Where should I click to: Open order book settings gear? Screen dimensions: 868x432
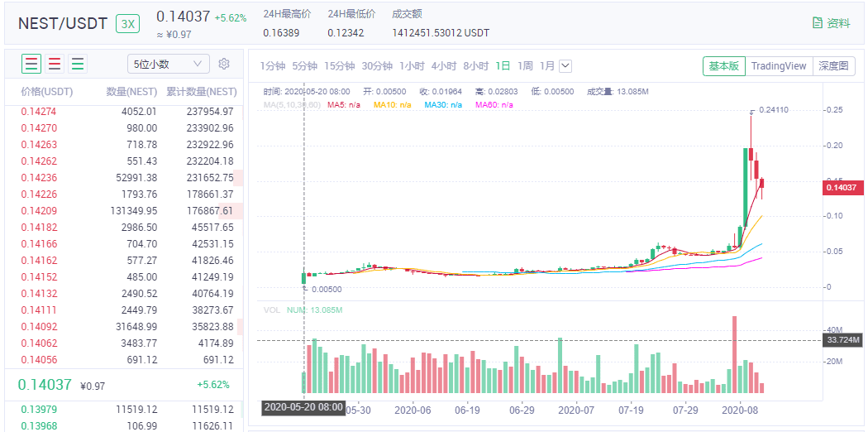tap(224, 64)
